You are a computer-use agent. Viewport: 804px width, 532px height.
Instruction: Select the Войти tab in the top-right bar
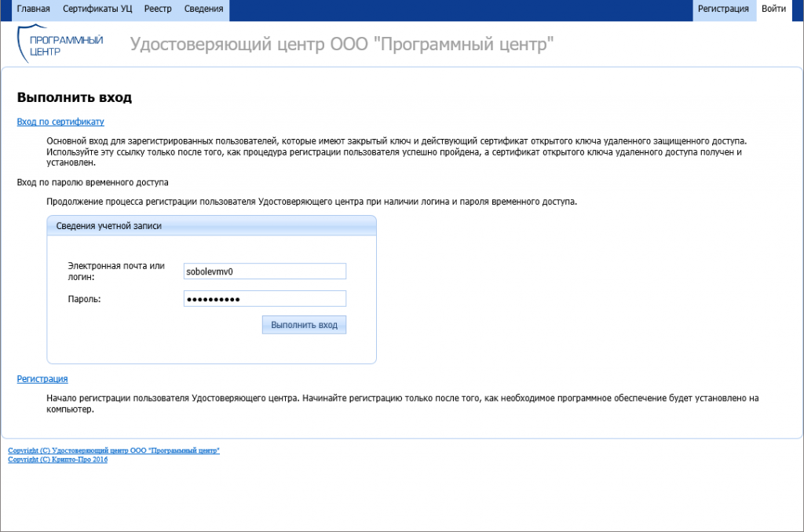click(773, 9)
